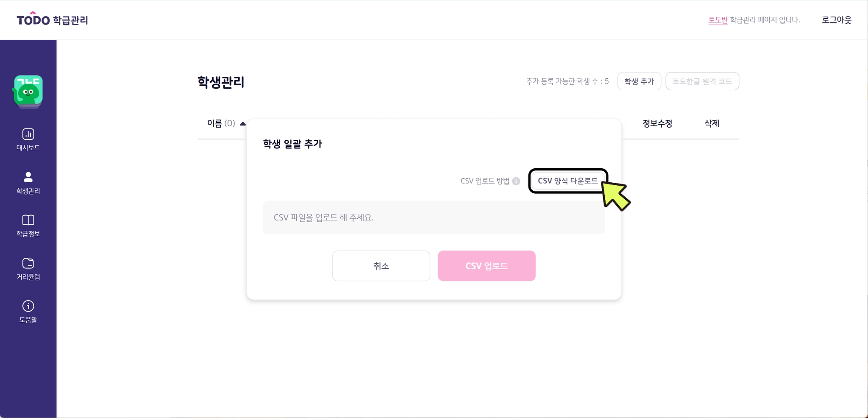Toggle the 이름 sort arrow
The image size is (868, 418).
click(x=243, y=124)
